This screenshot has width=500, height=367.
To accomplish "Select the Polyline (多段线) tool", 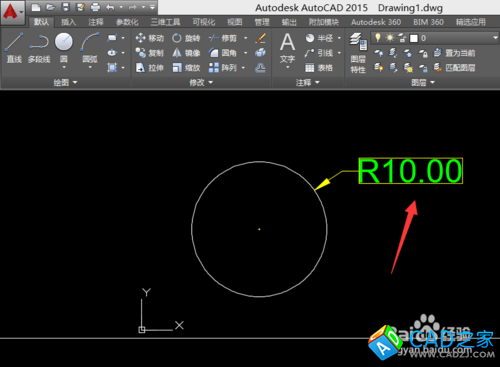I will click(x=39, y=48).
